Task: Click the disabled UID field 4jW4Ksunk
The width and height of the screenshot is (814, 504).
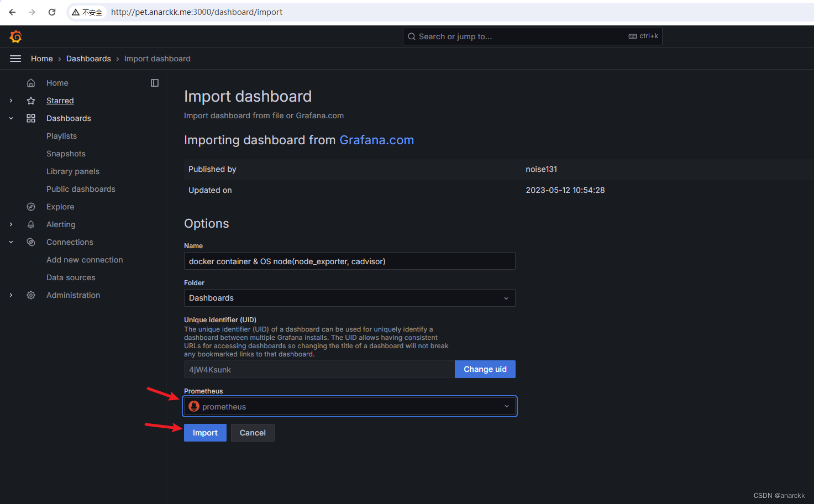Action: coord(319,369)
